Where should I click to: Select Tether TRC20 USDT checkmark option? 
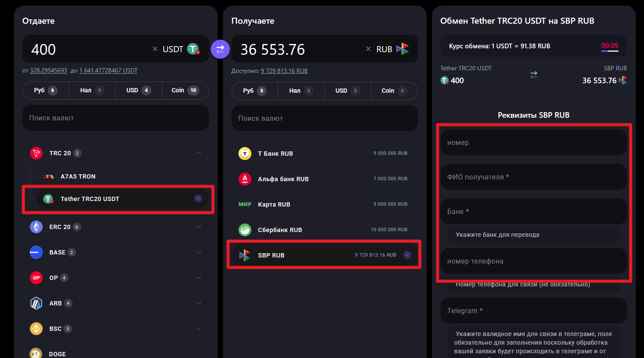pos(198,198)
